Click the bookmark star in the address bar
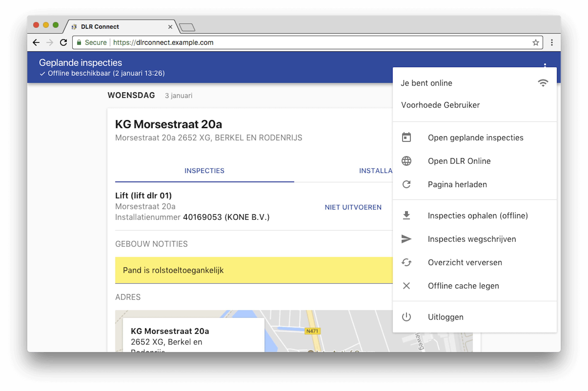Viewport: 588px width, 391px height. point(536,42)
